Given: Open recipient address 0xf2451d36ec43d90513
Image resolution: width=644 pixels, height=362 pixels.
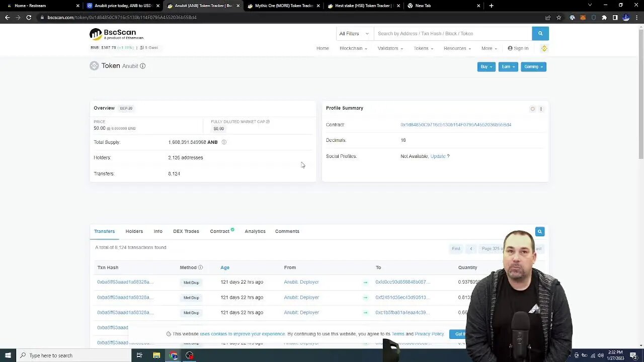Looking at the screenshot, I should tap(403, 298).
